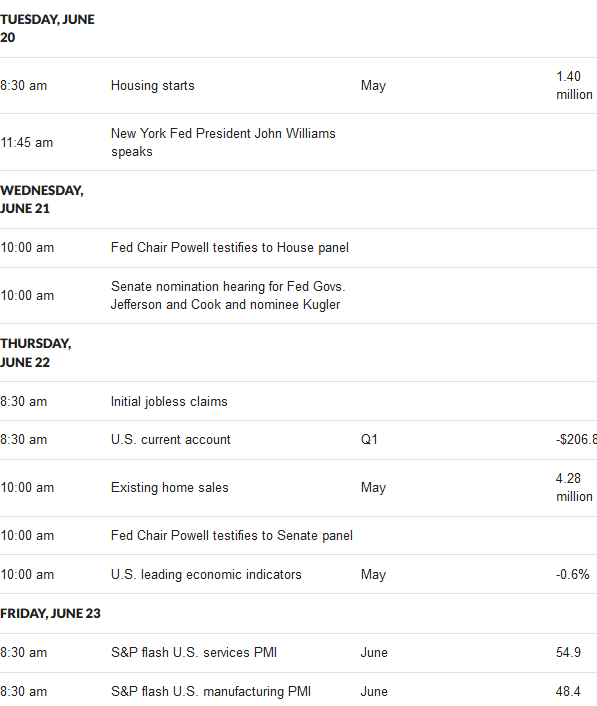
Task: Click the 1.40 million housing starts value
Action: tap(574, 86)
